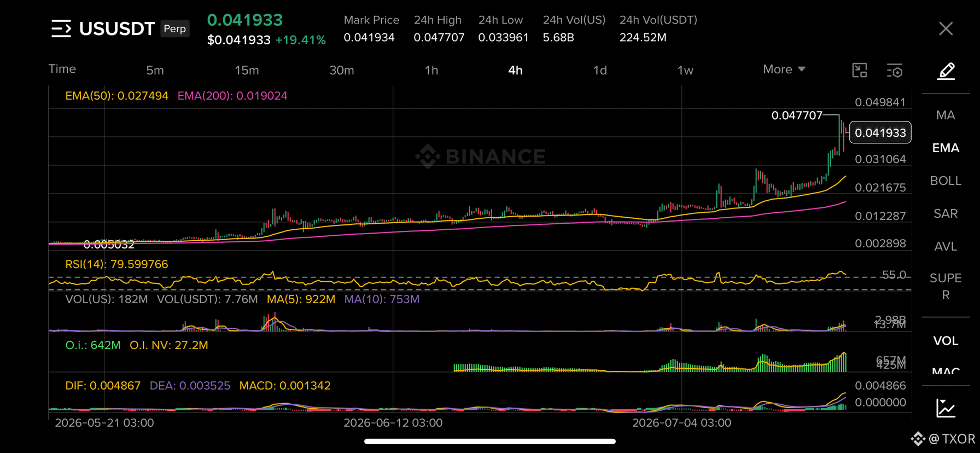
Task: Toggle the SAR indicator
Action: tap(946, 214)
